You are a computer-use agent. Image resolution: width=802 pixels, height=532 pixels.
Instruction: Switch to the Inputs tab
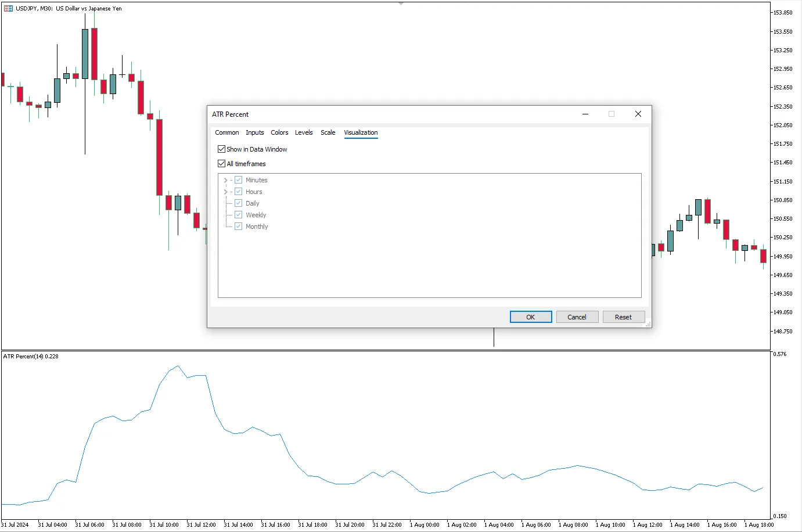point(254,132)
